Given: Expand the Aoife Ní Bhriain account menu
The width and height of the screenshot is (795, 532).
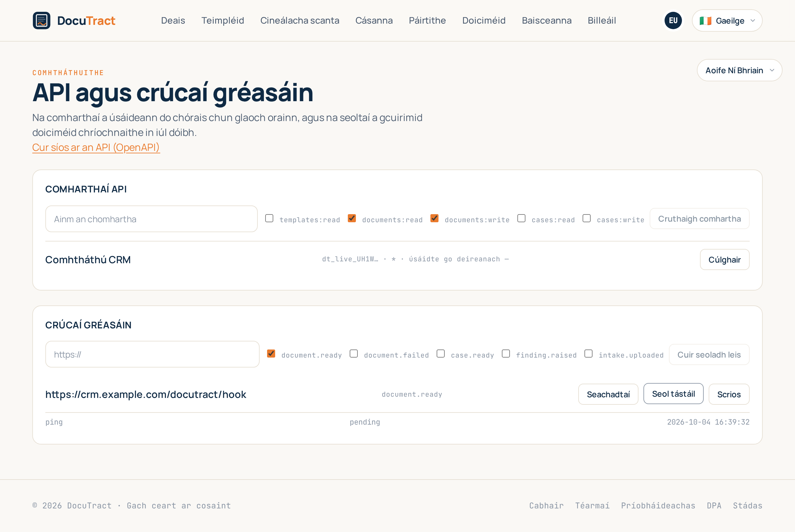Looking at the screenshot, I should (739, 70).
